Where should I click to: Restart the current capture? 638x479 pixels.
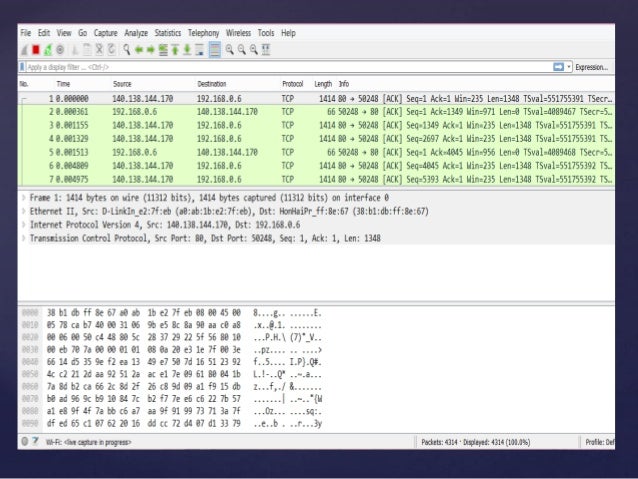click(50, 47)
